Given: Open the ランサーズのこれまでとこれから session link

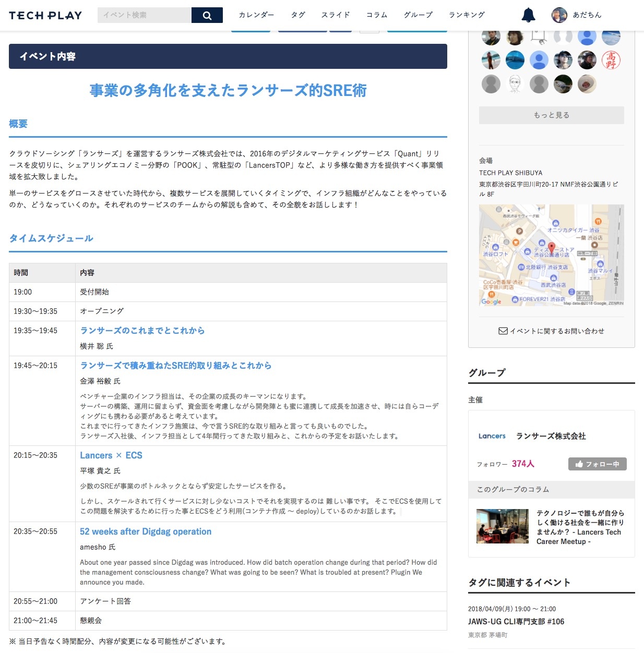Looking at the screenshot, I should pyautogui.click(x=142, y=331).
